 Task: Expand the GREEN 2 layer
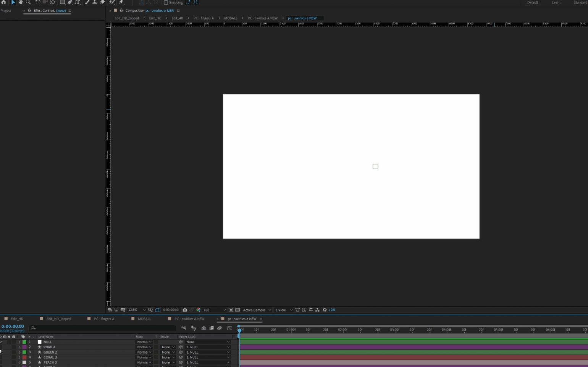pos(19,352)
